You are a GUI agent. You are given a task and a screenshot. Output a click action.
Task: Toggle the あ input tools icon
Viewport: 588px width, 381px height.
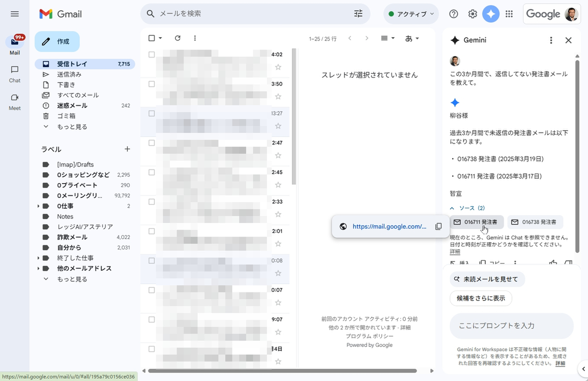409,38
